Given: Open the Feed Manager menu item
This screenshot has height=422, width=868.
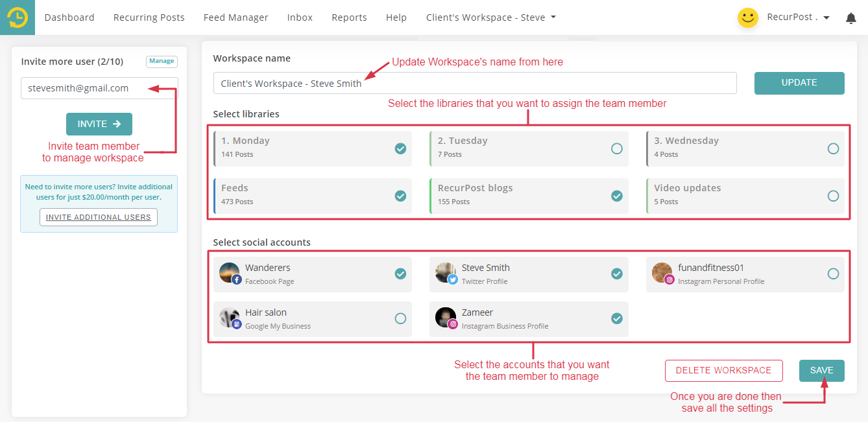Looking at the screenshot, I should [x=235, y=18].
